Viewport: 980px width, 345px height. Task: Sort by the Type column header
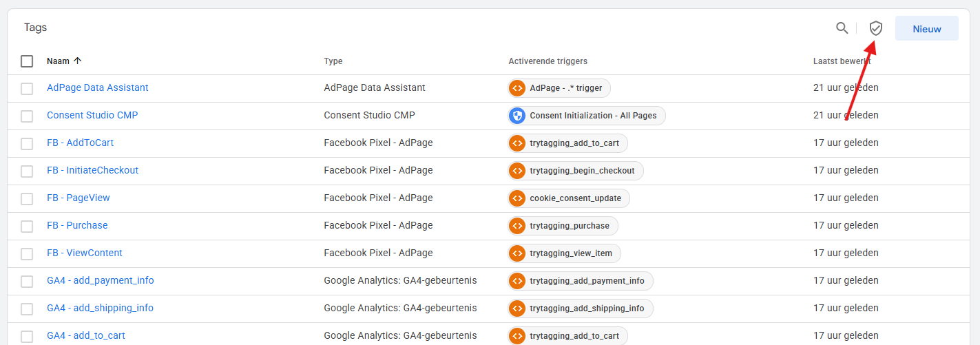point(333,61)
